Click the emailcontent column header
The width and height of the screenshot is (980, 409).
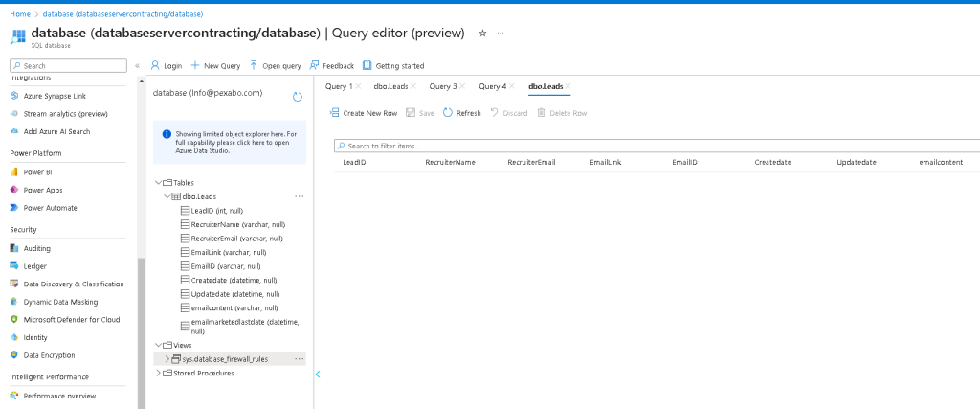941,162
